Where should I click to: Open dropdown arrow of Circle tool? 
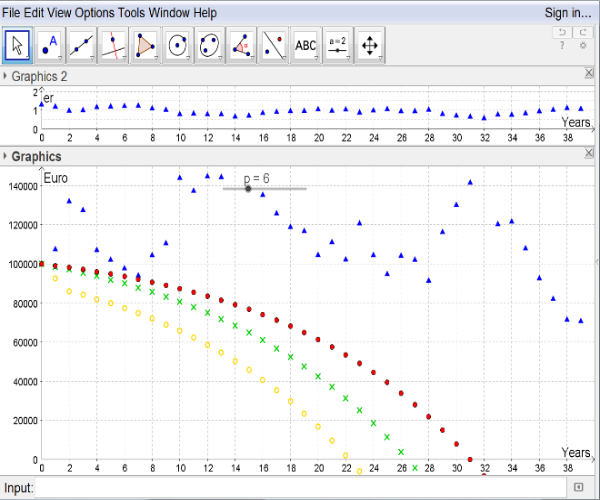tap(188, 58)
